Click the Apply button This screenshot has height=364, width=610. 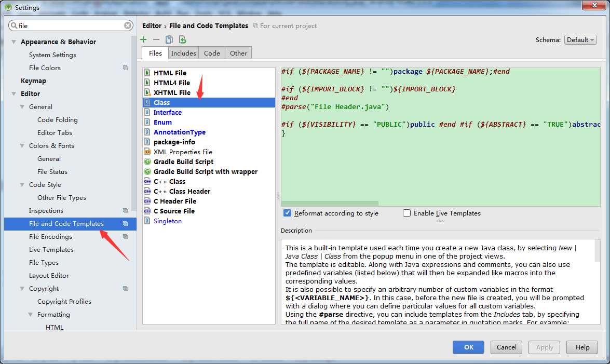[544, 347]
